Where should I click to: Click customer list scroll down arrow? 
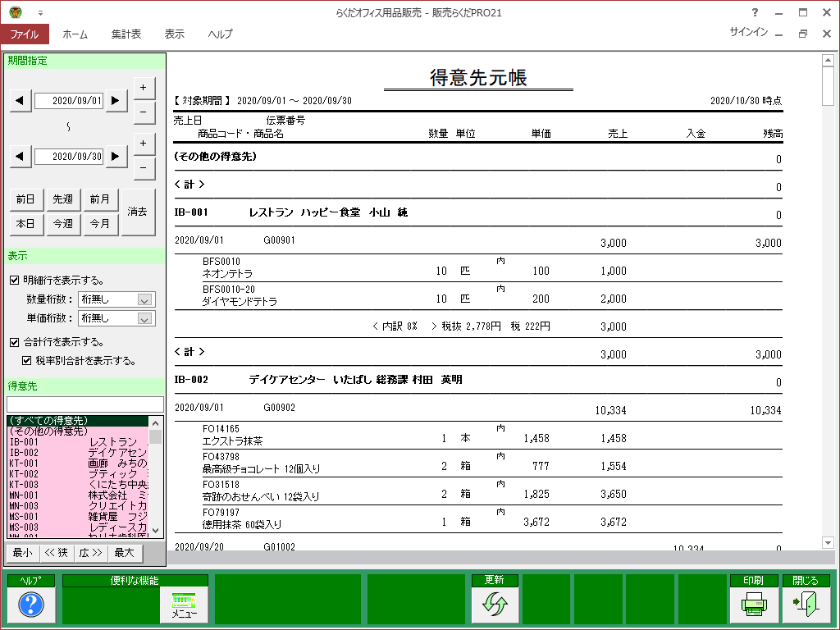point(155,531)
